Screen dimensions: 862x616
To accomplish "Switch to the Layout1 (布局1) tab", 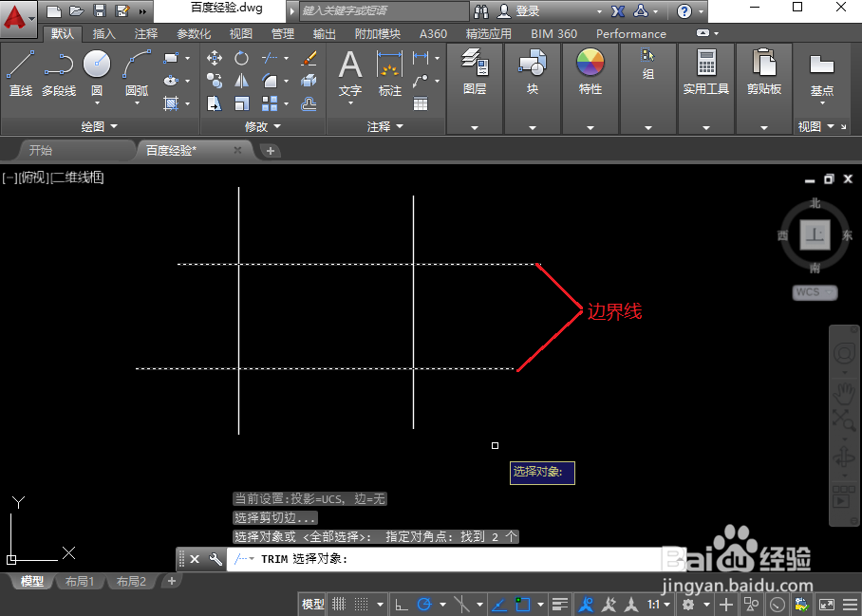I will click(80, 581).
